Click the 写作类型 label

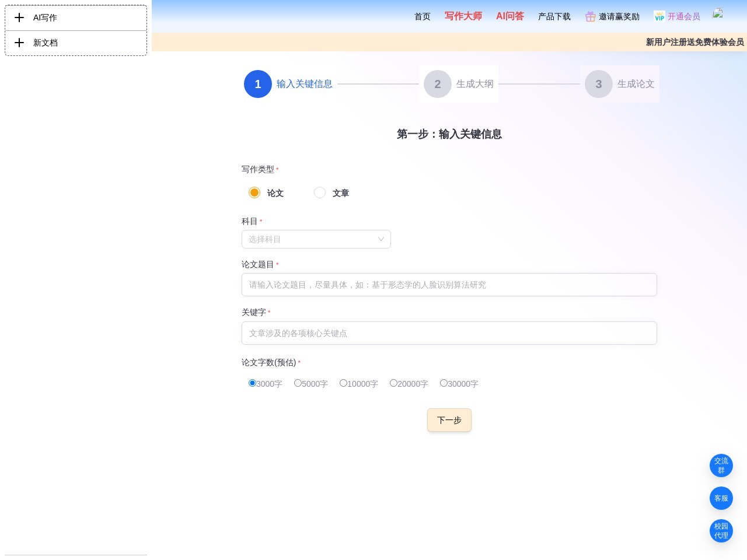pos(258,169)
